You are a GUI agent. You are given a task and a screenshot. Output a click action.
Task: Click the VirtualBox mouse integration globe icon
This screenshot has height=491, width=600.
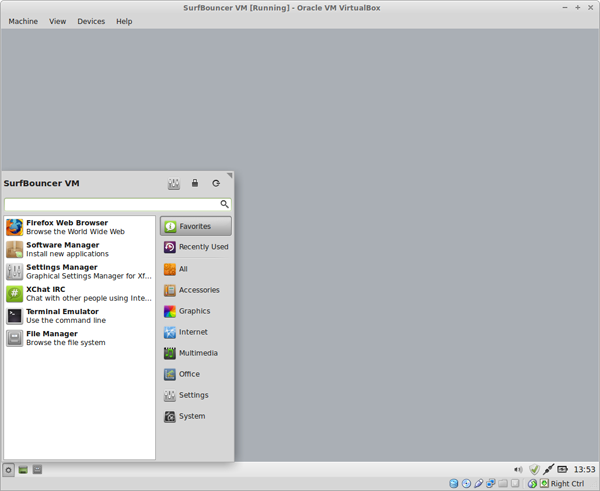point(532,484)
